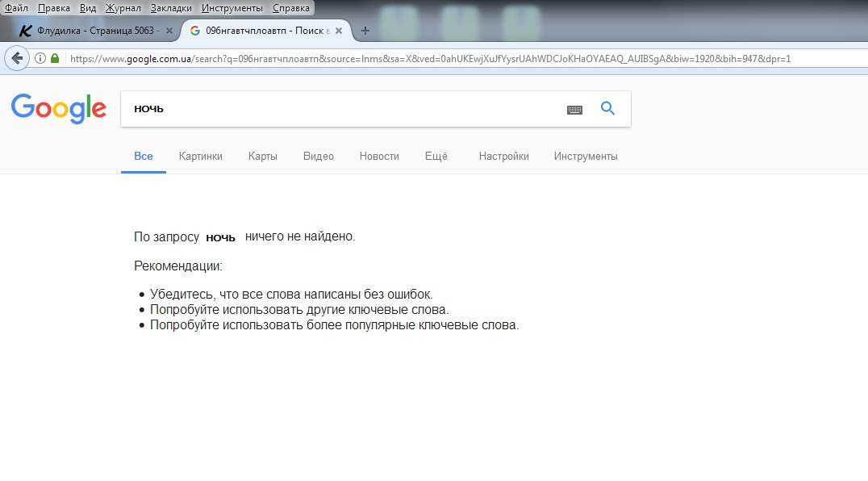The width and height of the screenshot is (868, 481).
Task: Expand the Ещё search options dropdown
Action: pos(436,157)
